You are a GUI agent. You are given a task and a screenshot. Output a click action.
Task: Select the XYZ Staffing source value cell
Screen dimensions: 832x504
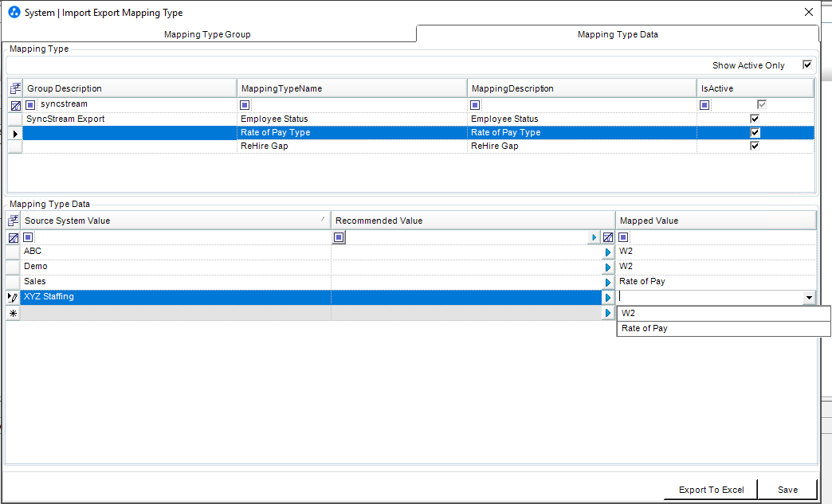point(175,297)
